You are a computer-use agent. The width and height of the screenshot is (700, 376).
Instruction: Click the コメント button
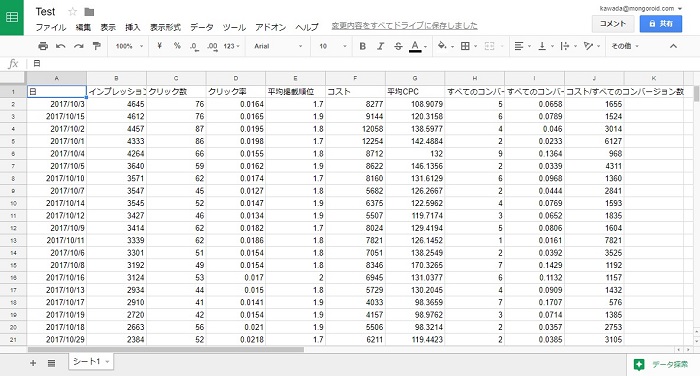coord(613,24)
